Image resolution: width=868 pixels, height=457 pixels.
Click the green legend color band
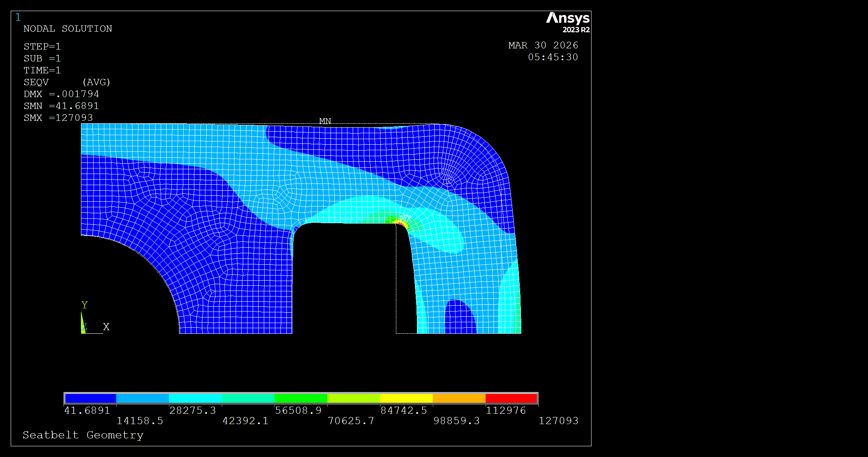coord(301,398)
